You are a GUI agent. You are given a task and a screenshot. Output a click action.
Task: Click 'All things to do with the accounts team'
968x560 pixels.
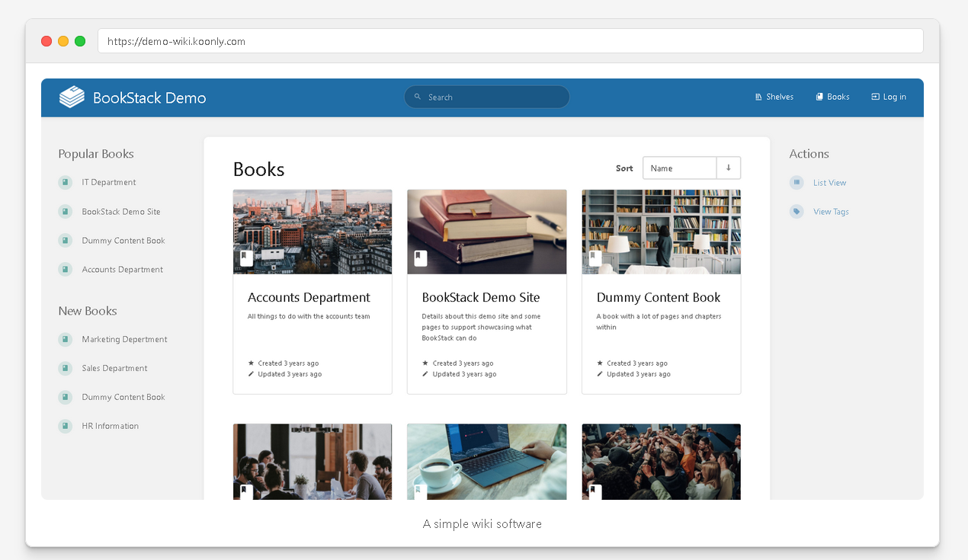pyautogui.click(x=309, y=316)
